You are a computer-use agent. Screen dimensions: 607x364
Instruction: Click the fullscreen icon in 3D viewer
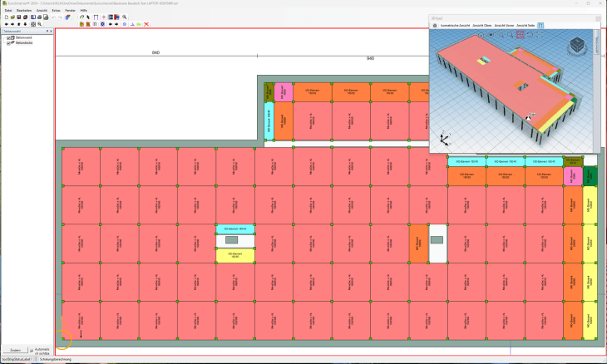click(x=540, y=35)
